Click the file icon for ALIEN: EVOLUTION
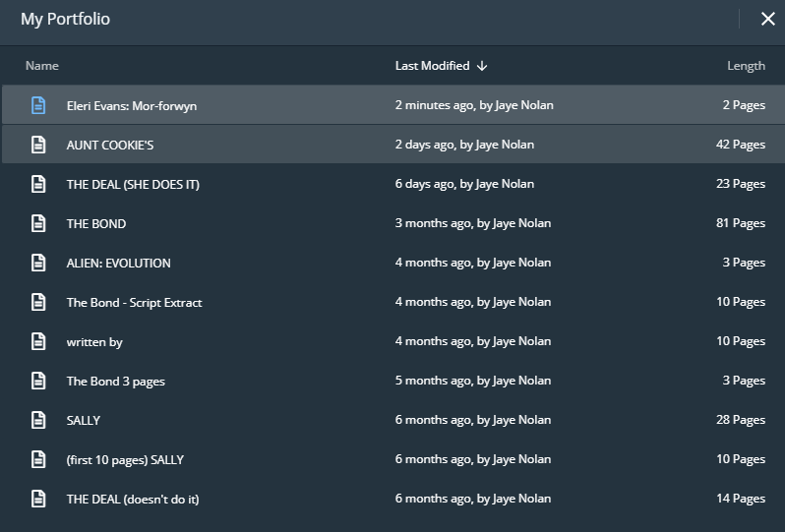This screenshot has height=532, width=785. pos(38,263)
